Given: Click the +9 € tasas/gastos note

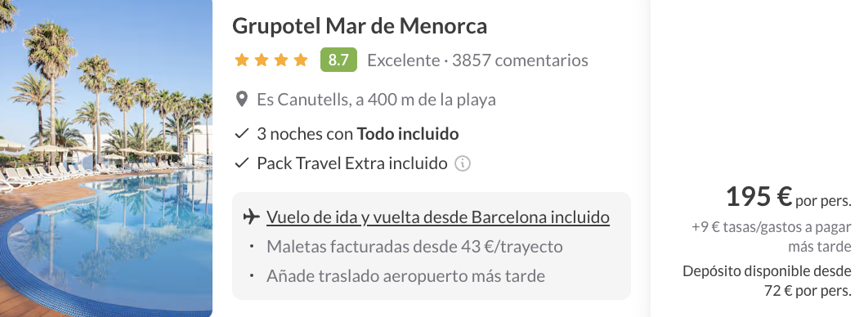Looking at the screenshot, I should (772, 236).
